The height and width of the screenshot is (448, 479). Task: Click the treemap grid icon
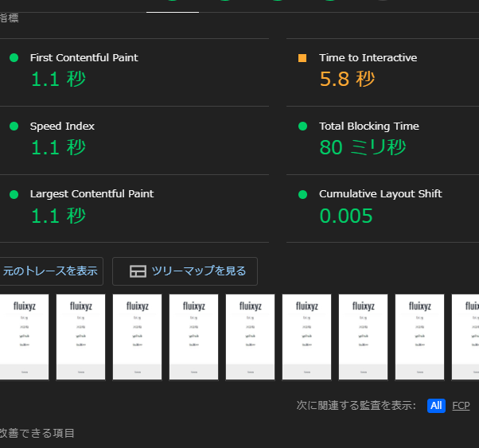tap(138, 271)
